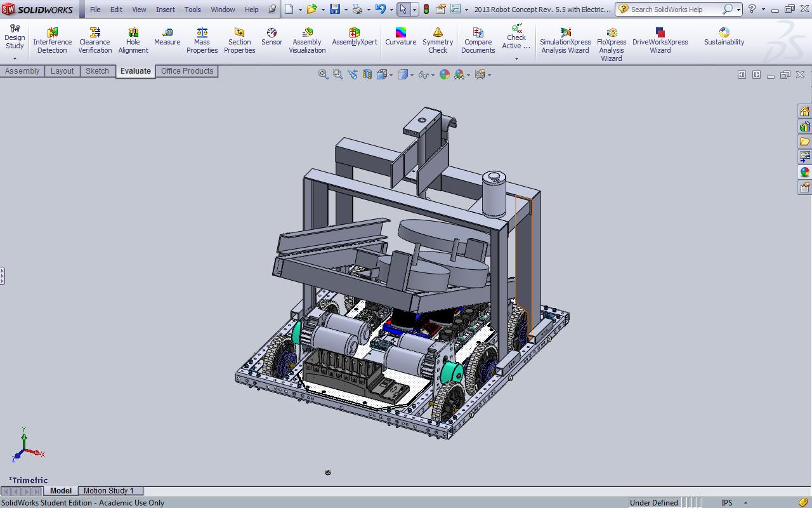Switch to Office Products tab

pyautogui.click(x=187, y=71)
